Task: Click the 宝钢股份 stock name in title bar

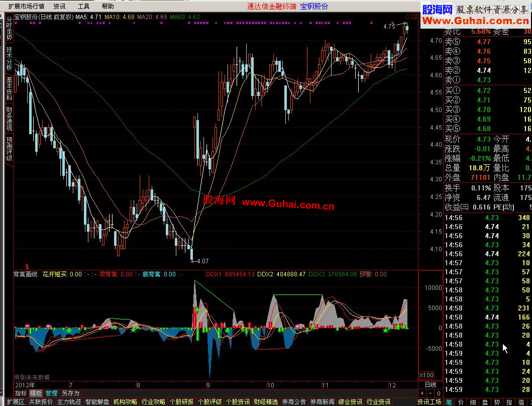Action: [x=314, y=6]
